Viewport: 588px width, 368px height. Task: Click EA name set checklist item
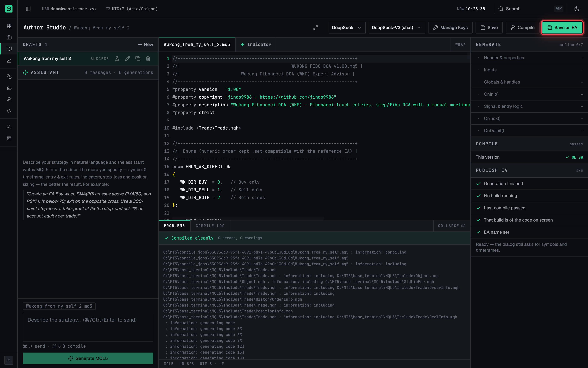pos(529,232)
